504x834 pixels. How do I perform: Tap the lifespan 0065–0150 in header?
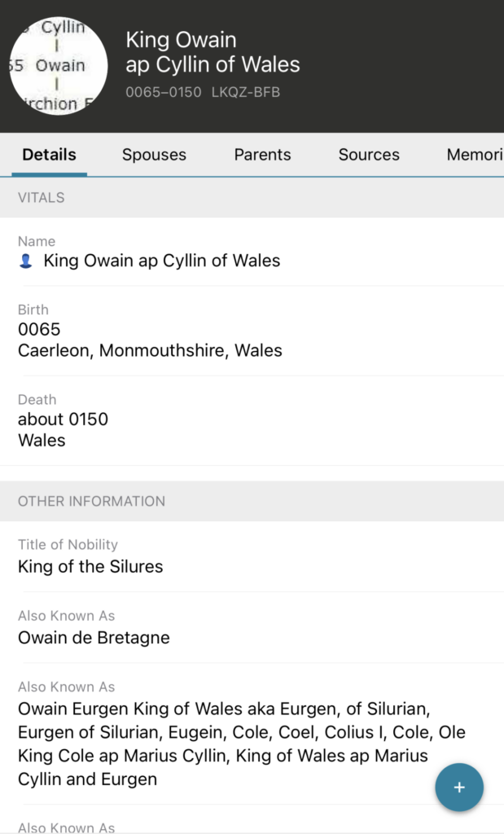coord(163,92)
